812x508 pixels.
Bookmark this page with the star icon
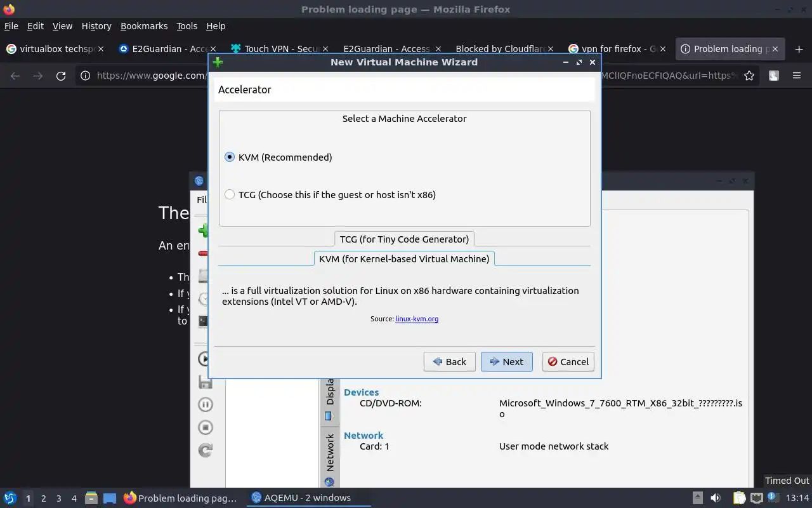tap(749, 76)
